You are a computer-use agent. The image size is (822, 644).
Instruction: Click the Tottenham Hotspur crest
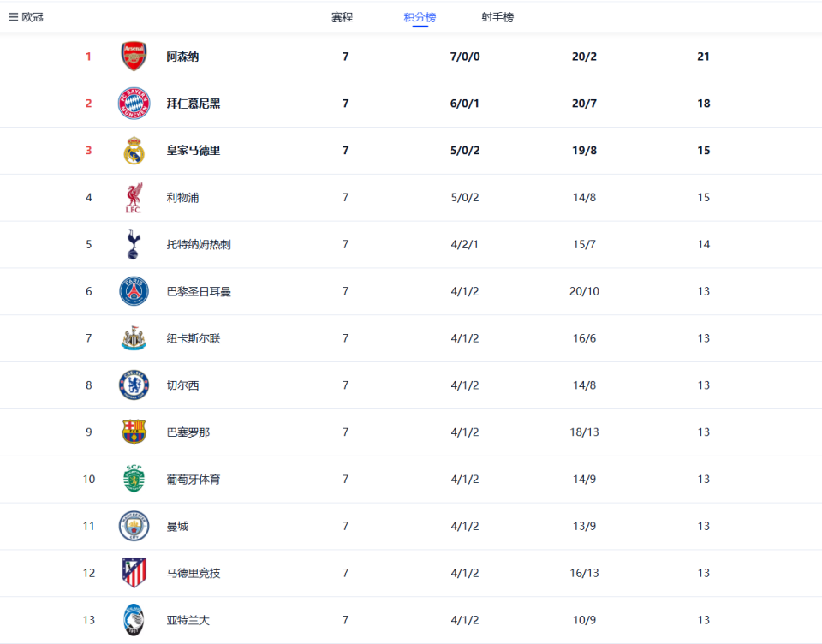(134, 244)
